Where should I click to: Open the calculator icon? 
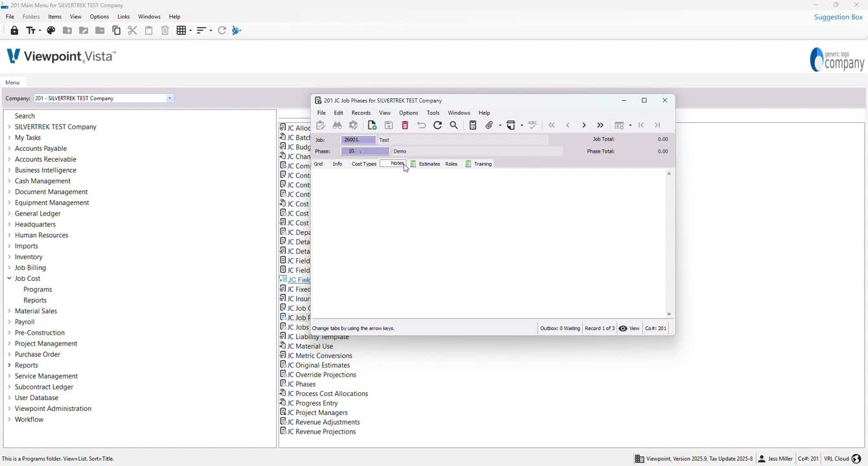[473, 126]
